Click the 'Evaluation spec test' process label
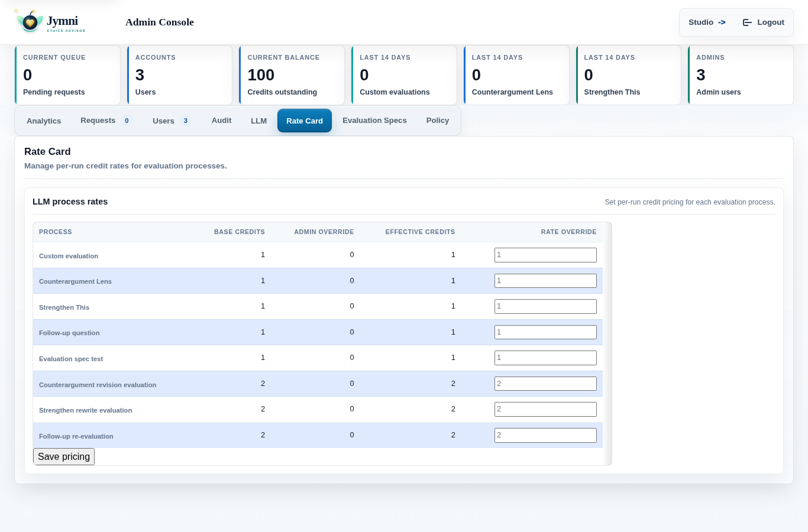This screenshot has width=808, height=532. 71,359
